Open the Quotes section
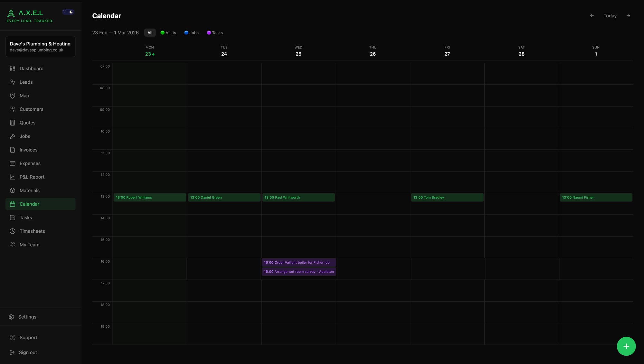Image resolution: width=644 pixels, height=364 pixels. point(27,123)
